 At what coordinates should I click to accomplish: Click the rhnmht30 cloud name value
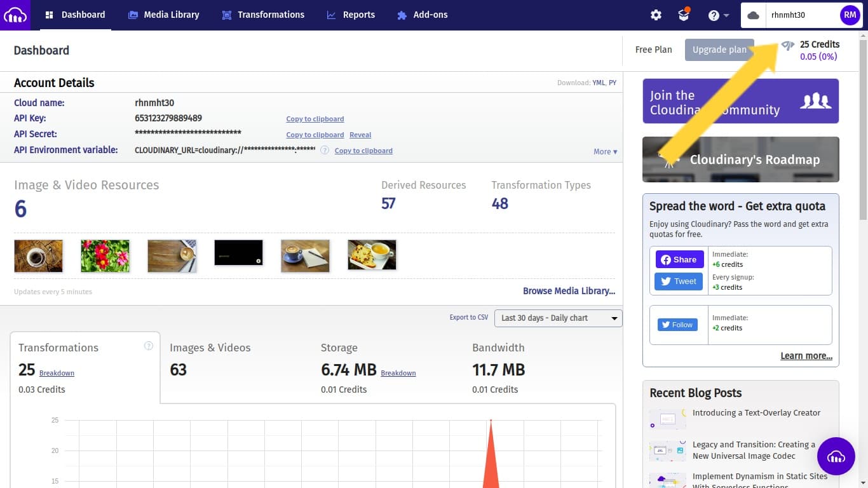[154, 103]
